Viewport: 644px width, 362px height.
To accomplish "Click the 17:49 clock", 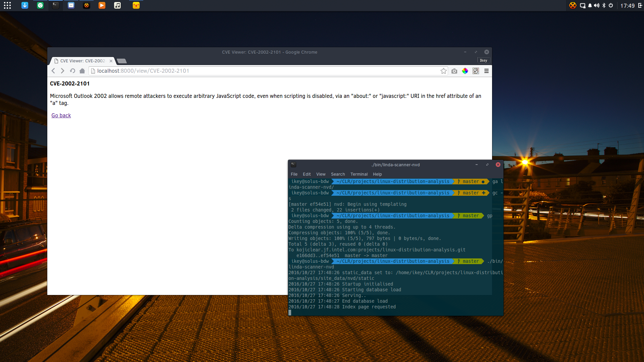I will click(x=627, y=6).
